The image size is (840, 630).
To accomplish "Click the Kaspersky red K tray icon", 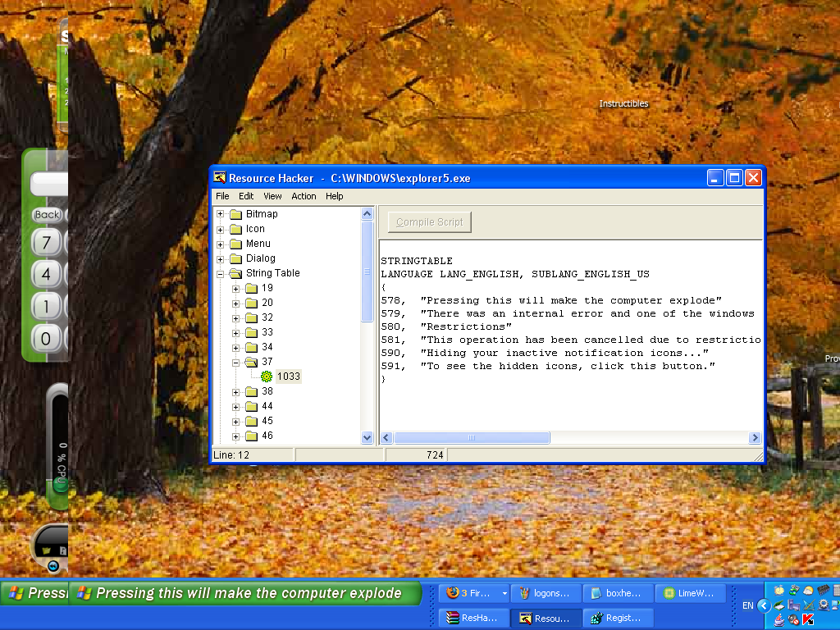I will (x=808, y=620).
